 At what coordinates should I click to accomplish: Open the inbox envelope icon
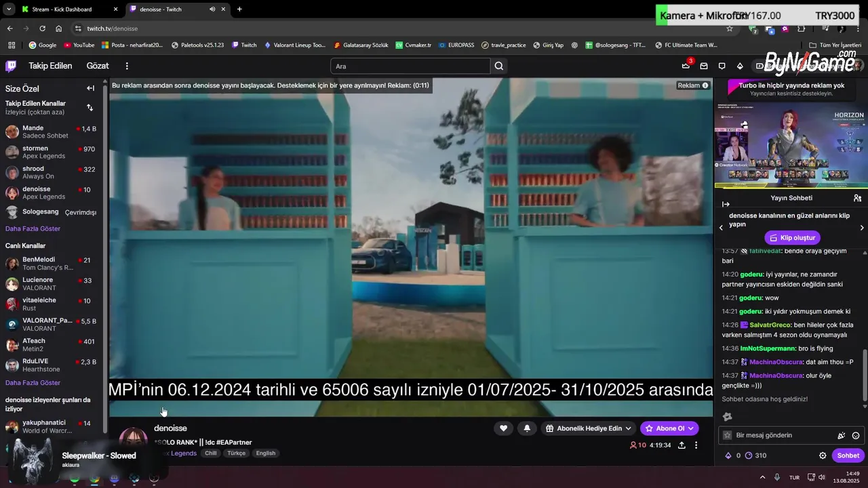pos(704,66)
